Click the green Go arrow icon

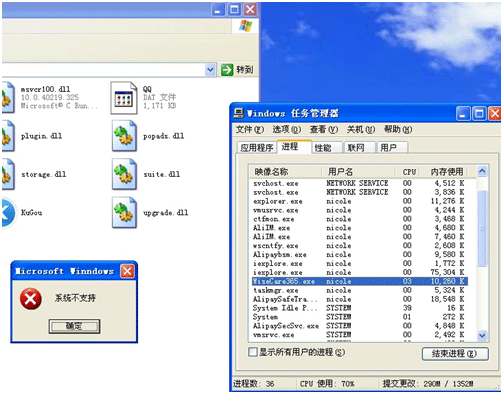coord(227,70)
